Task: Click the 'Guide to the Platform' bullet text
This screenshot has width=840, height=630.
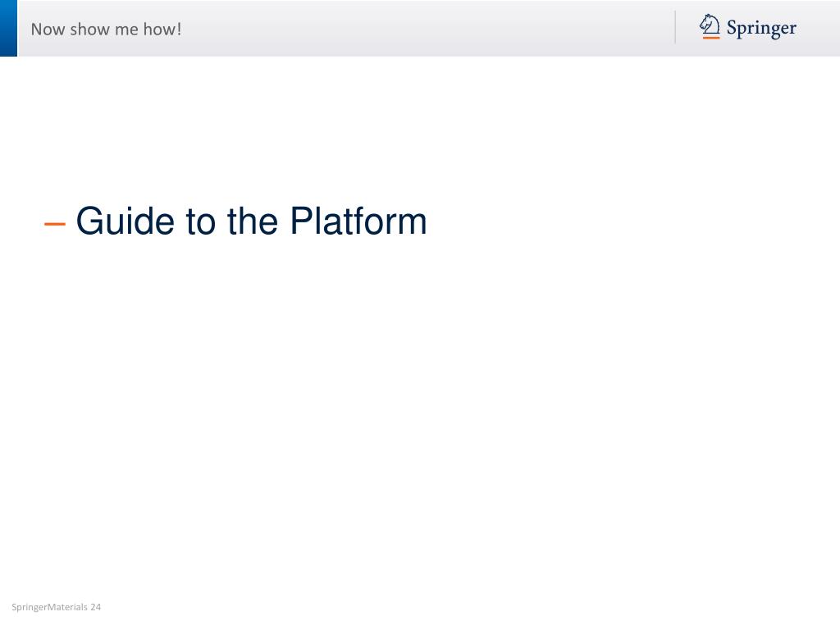Action: tap(251, 221)
